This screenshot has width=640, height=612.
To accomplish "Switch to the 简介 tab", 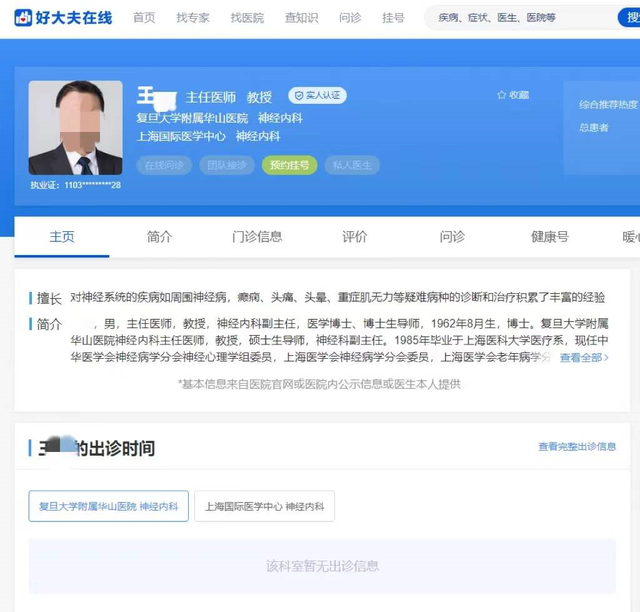I will (x=160, y=237).
